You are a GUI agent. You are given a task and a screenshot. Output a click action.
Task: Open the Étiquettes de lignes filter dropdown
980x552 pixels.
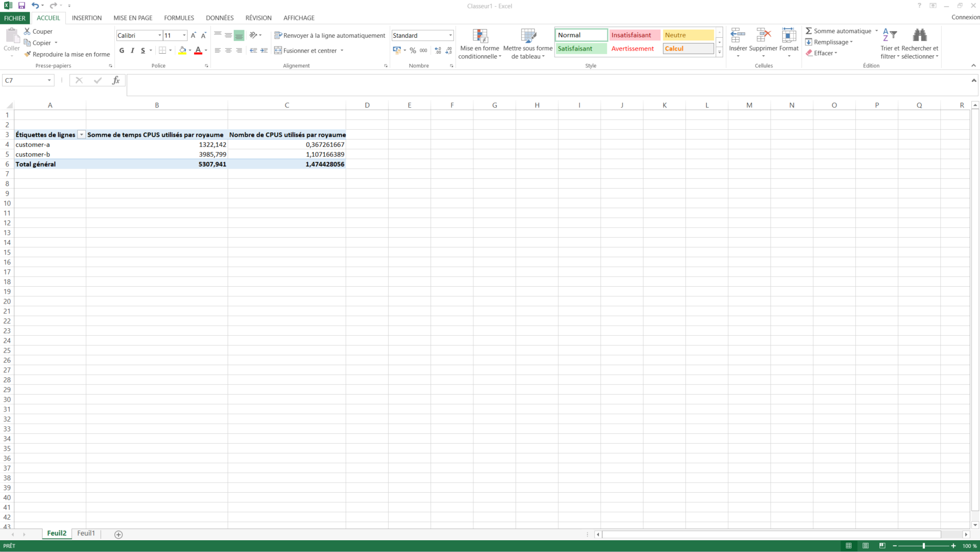pos(81,135)
